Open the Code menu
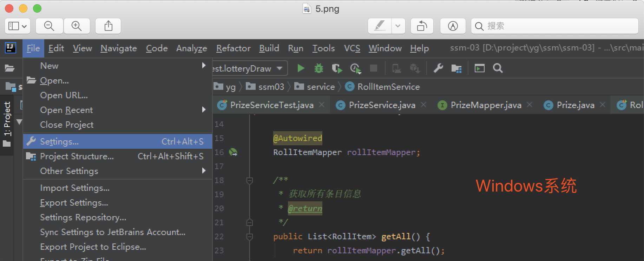The height and width of the screenshot is (261, 644). coord(157,48)
